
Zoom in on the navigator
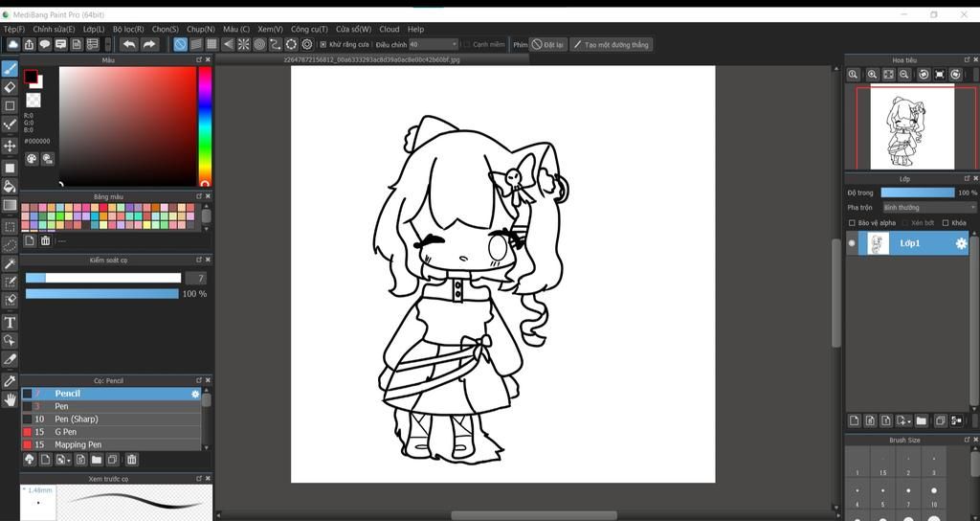click(x=872, y=75)
